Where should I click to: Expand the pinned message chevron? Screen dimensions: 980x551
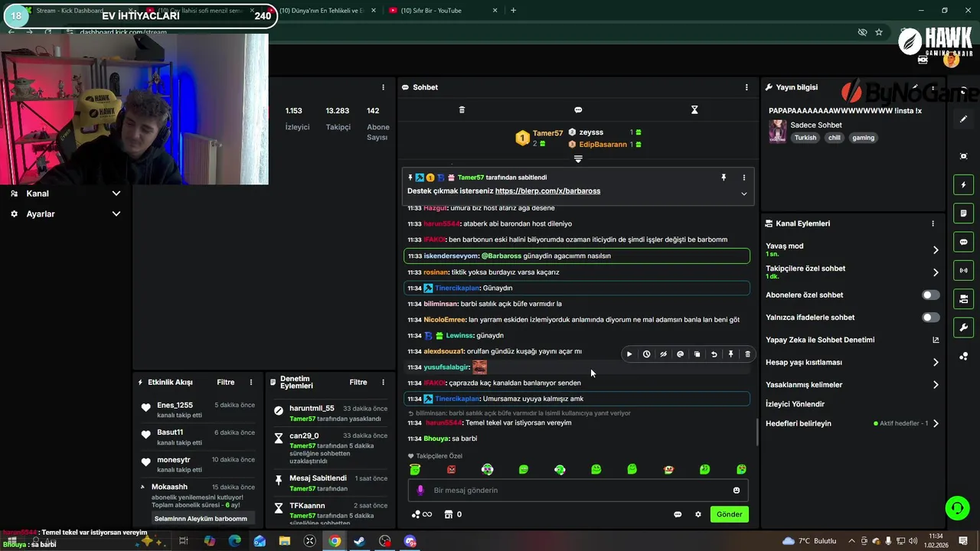coord(743,194)
